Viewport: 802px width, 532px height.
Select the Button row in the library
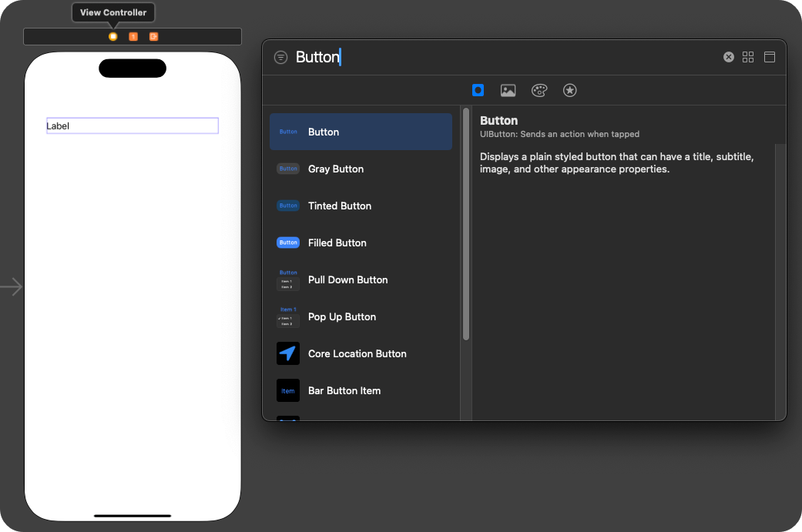tap(361, 132)
